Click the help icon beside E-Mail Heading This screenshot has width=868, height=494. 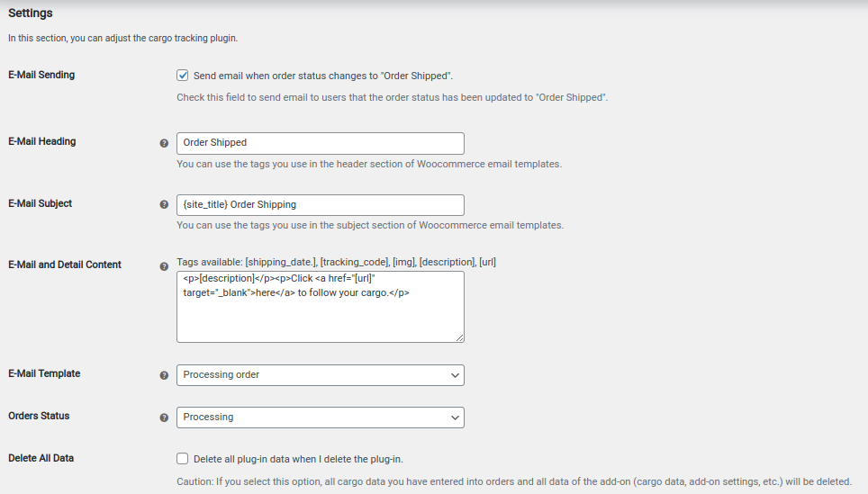click(164, 143)
